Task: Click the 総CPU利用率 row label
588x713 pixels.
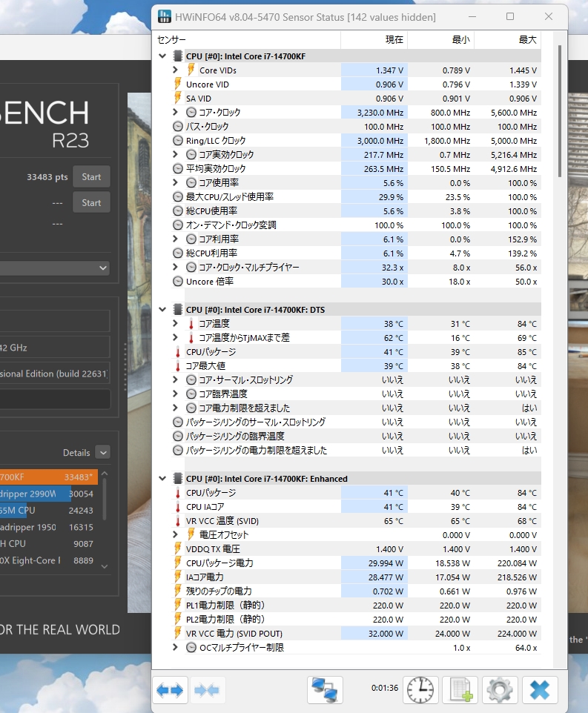Action: pos(211,253)
